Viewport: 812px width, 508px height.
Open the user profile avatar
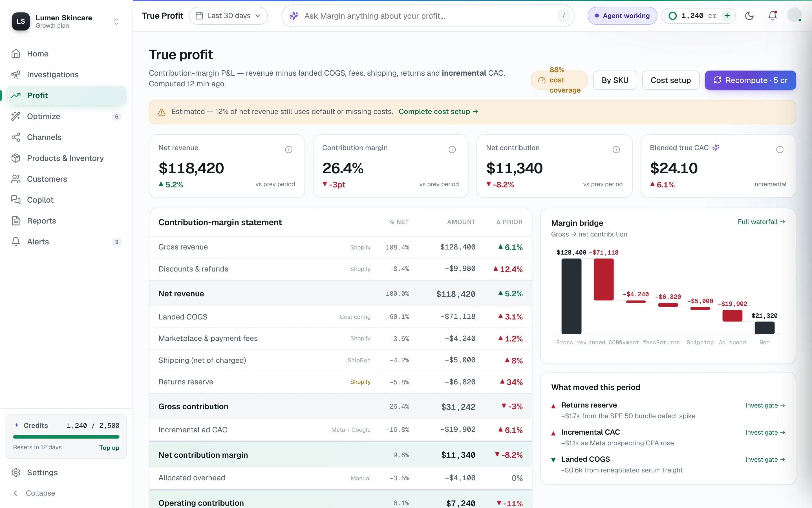[x=795, y=15]
